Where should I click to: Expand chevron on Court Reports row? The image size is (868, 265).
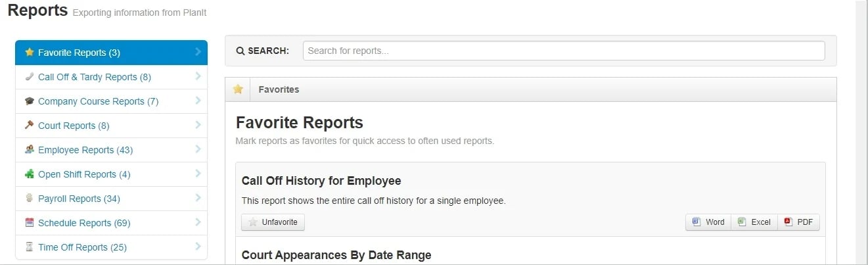click(198, 125)
